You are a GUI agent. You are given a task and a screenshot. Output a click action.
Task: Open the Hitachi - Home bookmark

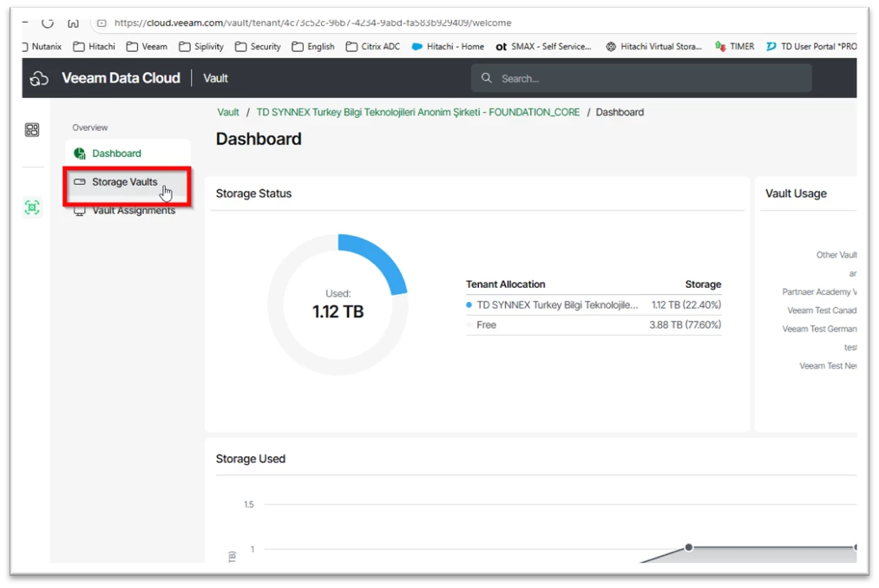click(x=448, y=47)
